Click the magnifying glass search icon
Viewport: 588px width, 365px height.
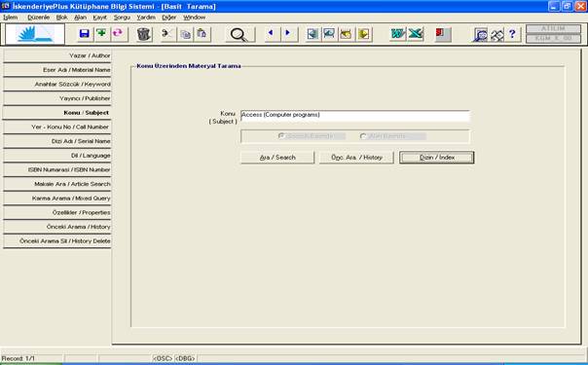pyautogui.click(x=239, y=34)
